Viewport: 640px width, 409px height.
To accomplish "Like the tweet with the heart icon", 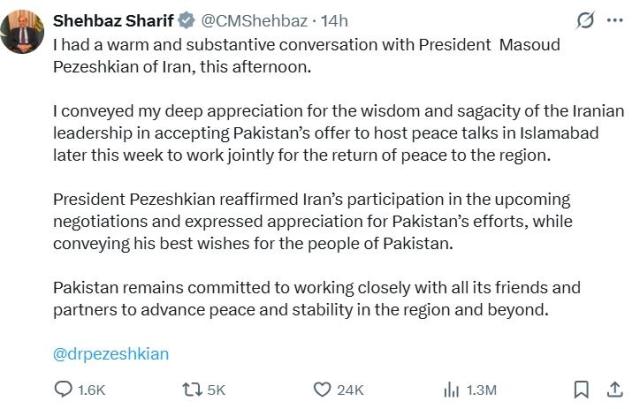I will 323,389.
